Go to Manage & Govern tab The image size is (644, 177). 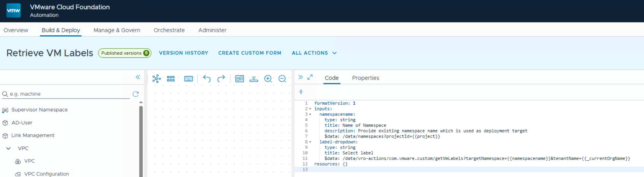pos(117,30)
